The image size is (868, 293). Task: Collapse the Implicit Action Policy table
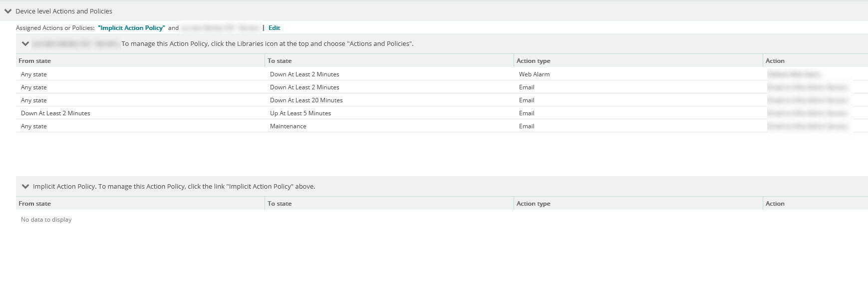click(25, 187)
